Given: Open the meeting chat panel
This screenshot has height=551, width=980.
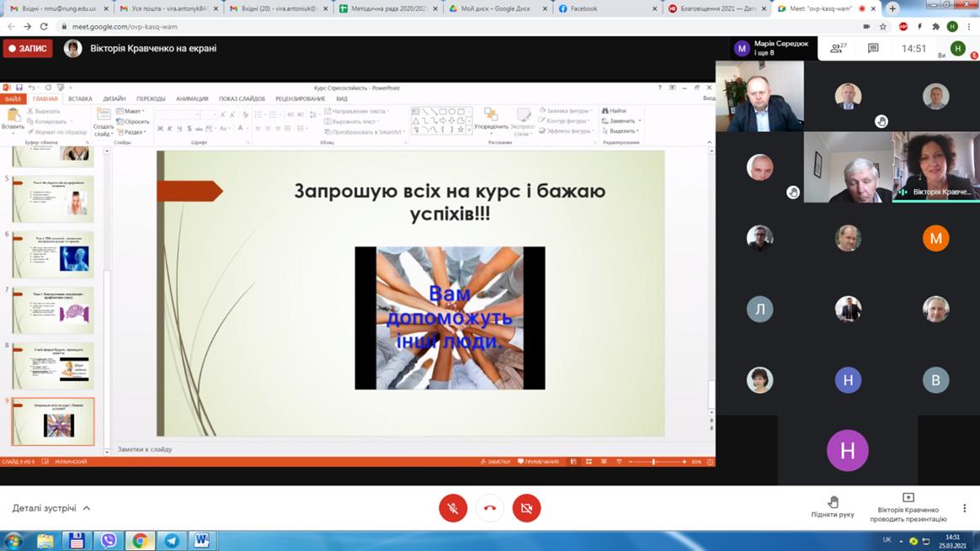Looking at the screenshot, I should click(873, 49).
